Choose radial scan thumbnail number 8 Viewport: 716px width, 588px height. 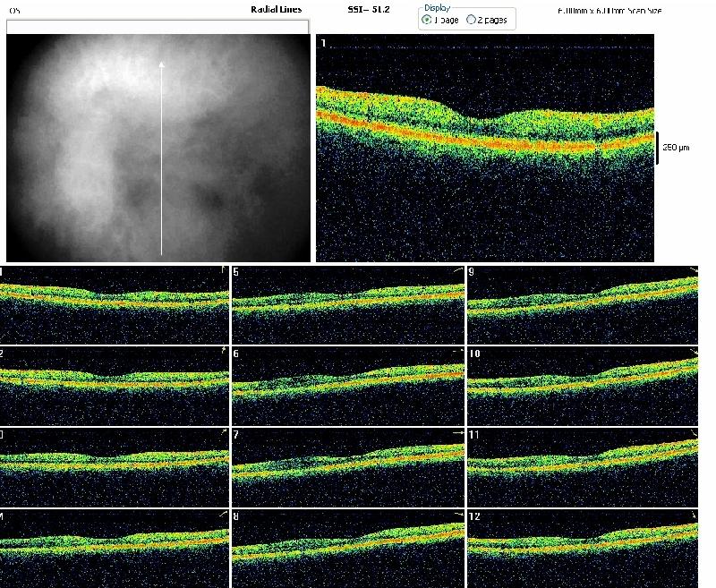coord(348,548)
